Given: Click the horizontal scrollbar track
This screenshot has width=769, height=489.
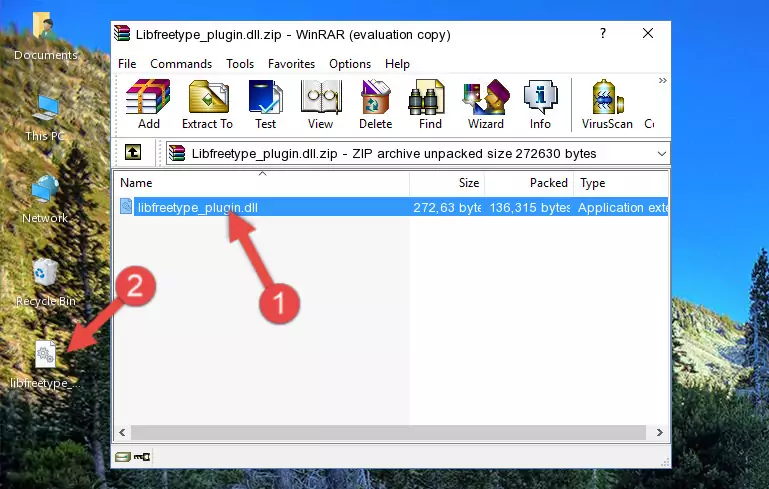Looking at the screenshot, I should pos(388,433).
